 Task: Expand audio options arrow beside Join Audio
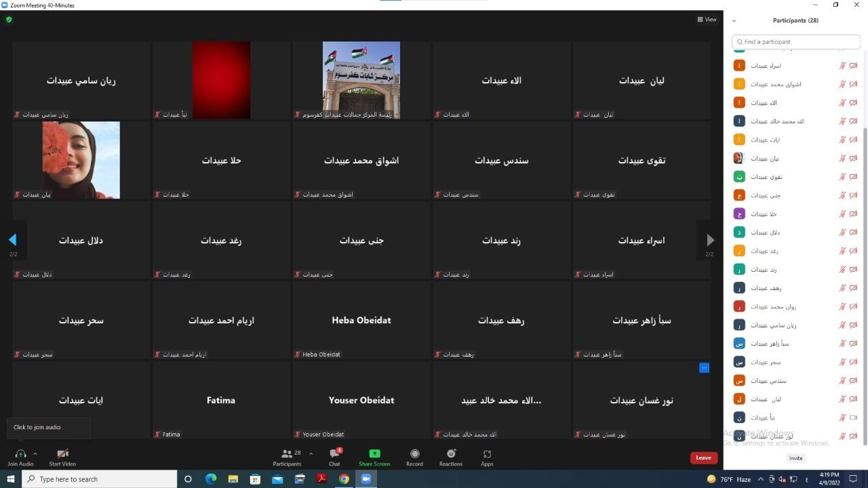35,453
